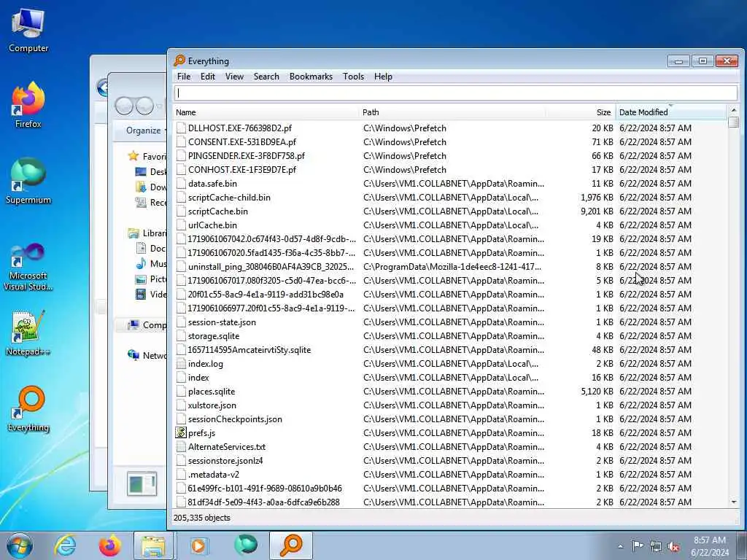Viewport: 747px width, 560px height.
Task: Sort by Path column header
Action: coord(452,112)
